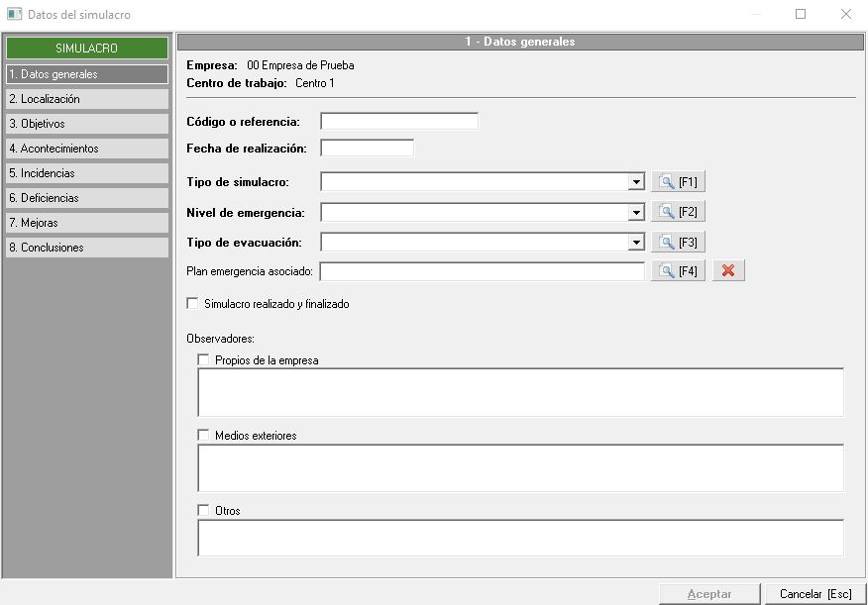Image resolution: width=868 pixels, height=605 pixels.
Task: Expand the 'Tipo de evacuación' combo box
Action: click(636, 242)
